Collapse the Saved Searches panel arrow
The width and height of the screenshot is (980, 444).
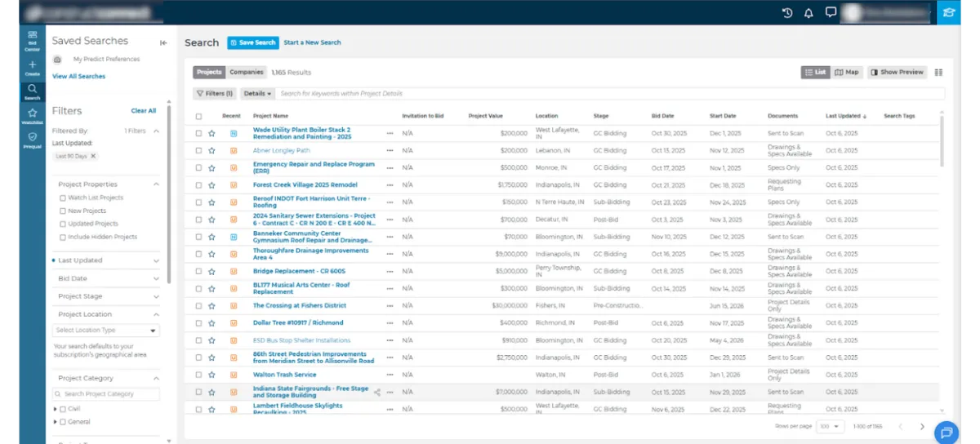point(163,42)
